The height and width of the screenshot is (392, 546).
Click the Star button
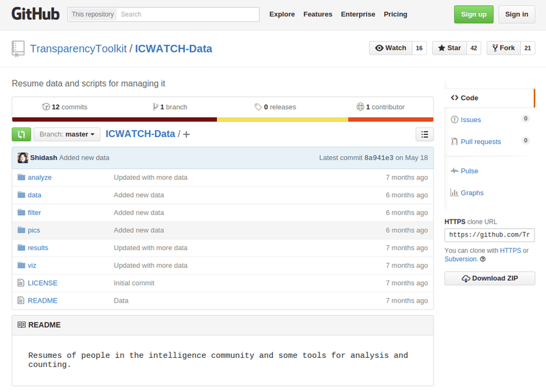pyautogui.click(x=449, y=48)
